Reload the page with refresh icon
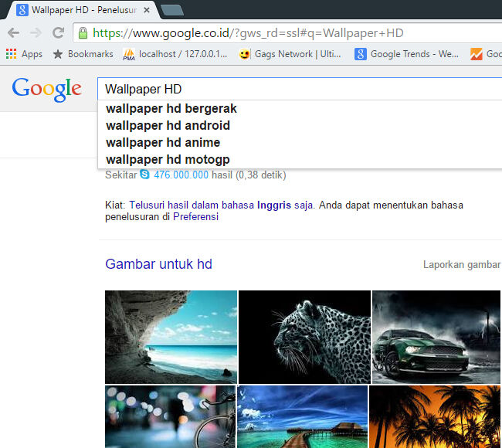The image size is (502, 448). click(58, 32)
